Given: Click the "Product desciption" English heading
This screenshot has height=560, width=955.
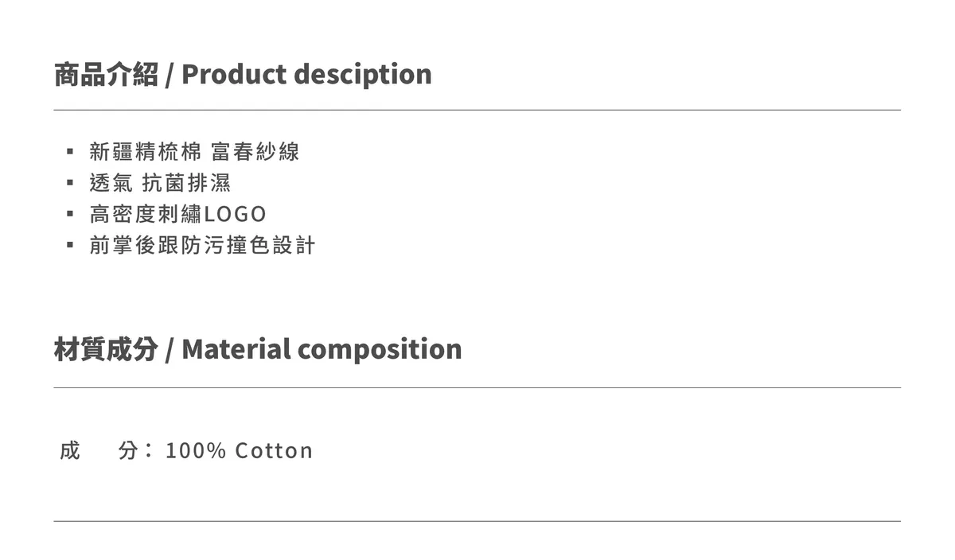Looking at the screenshot, I should pos(306,75).
